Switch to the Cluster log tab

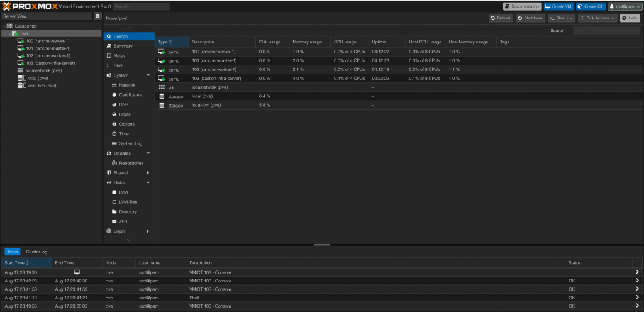[36, 252]
